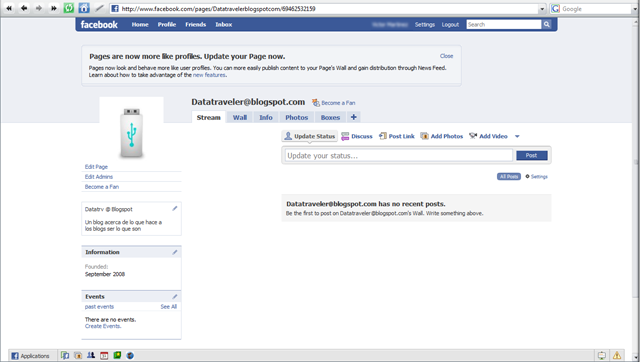The width and height of the screenshot is (640, 362).
Task: Reload the page with the green refresh icon
Action: pos(69,8)
